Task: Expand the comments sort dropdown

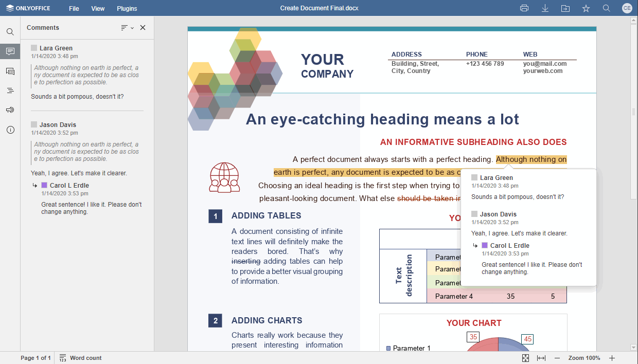Action: pos(127,28)
